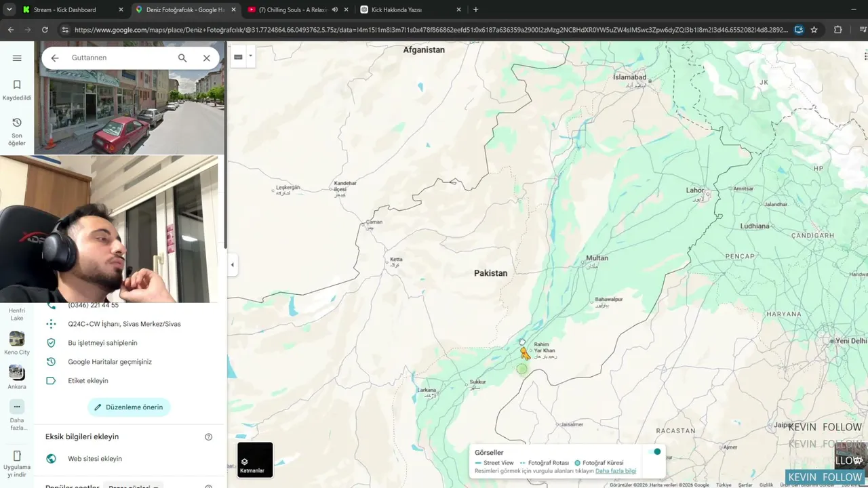Call the phone number (0346) 221 44 55

click(93, 305)
